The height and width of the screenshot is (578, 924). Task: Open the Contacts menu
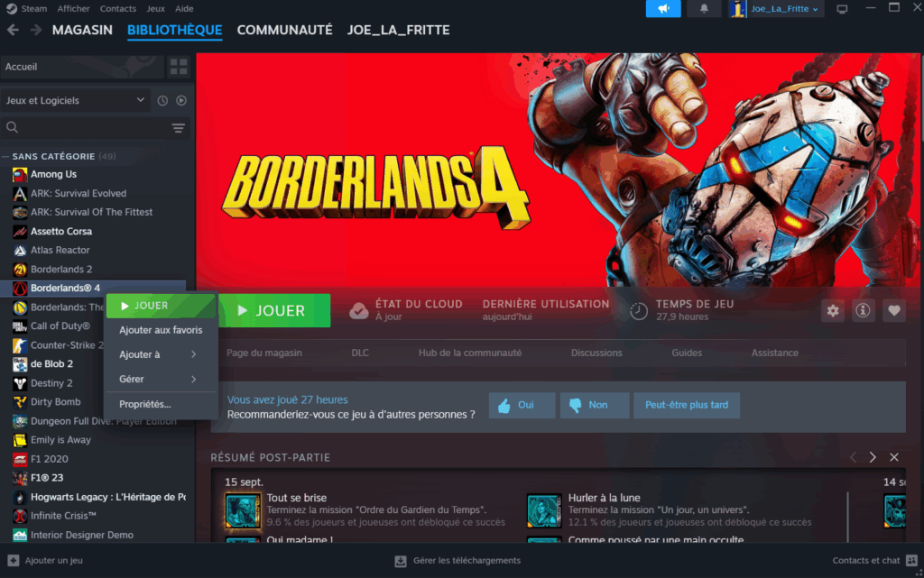tap(118, 9)
